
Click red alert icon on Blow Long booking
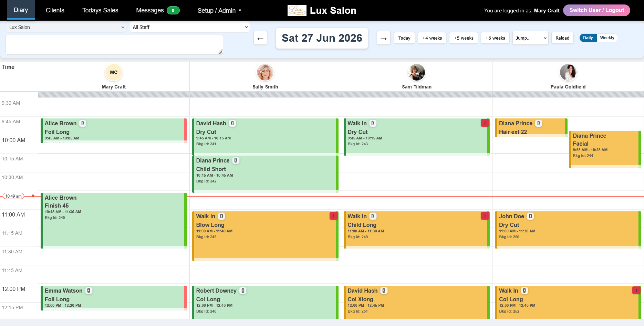tap(333, 216)
